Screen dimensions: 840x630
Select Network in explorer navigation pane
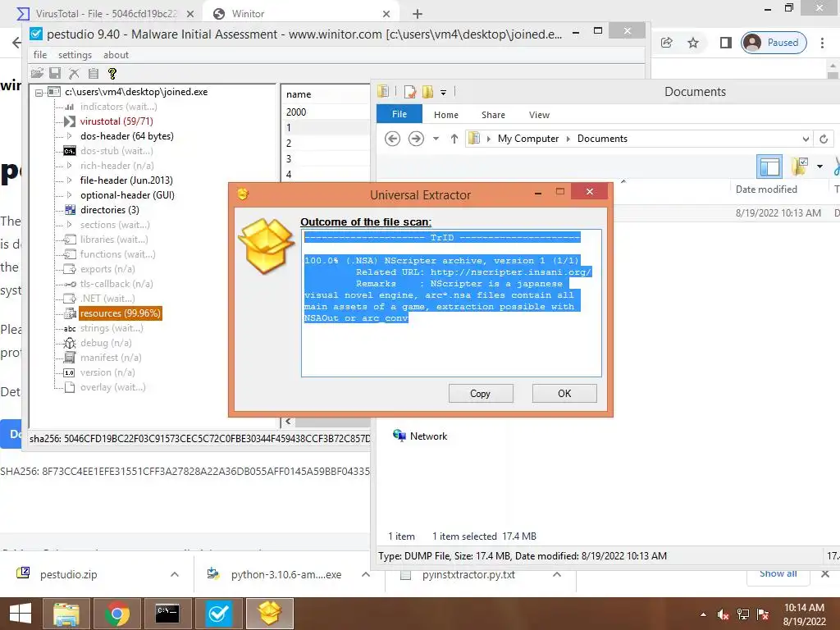click(x=421, y=436)
